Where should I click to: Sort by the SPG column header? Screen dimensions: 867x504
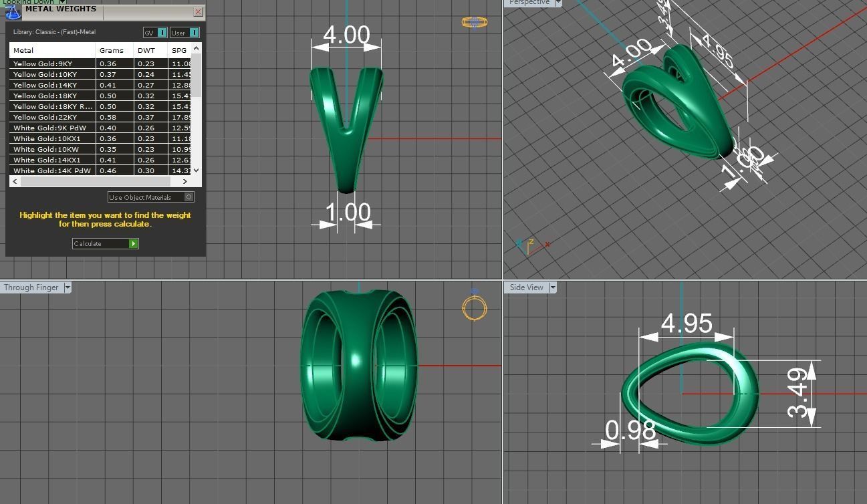[180, 50]
